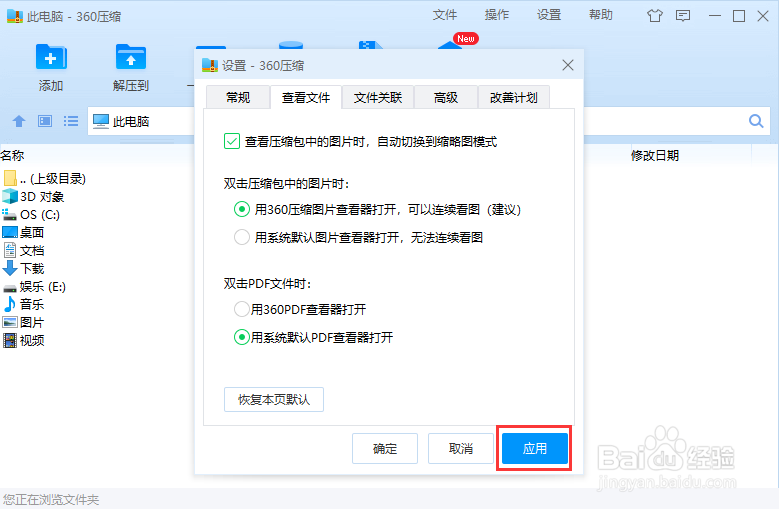The height and width of the screenshot is (509, 779).
Task: Click the toolbar icon with the New badge
Action: tap(451, 44)
